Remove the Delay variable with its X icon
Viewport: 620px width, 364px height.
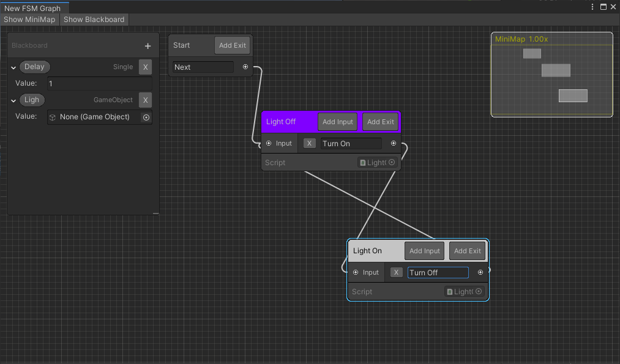click(145, 67)
